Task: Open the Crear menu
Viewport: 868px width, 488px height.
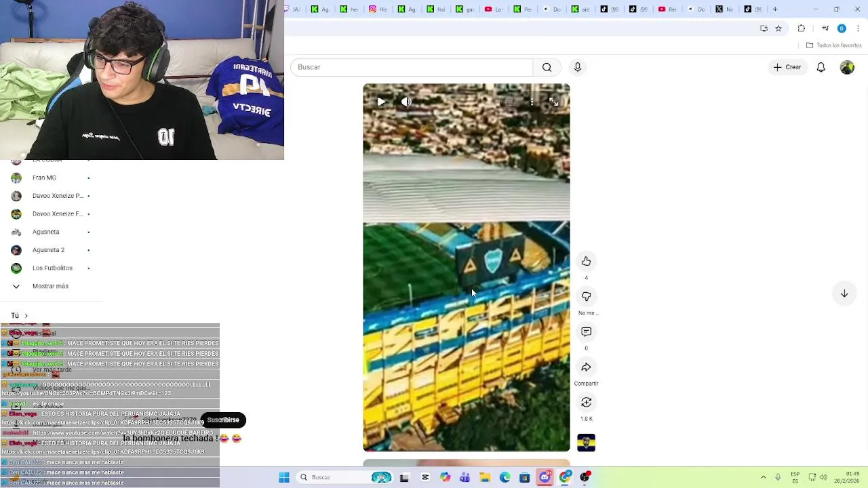Action: coord(787,67)
